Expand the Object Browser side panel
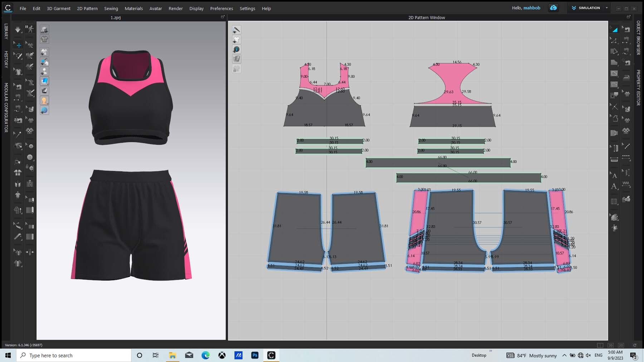This screenshot has width=644, height=362. [x=638, y=38]
